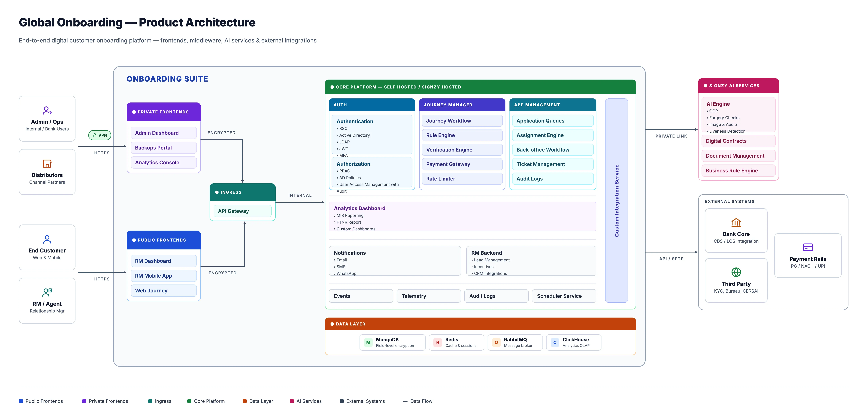Click the Scheduler Service box

(564, 296)
